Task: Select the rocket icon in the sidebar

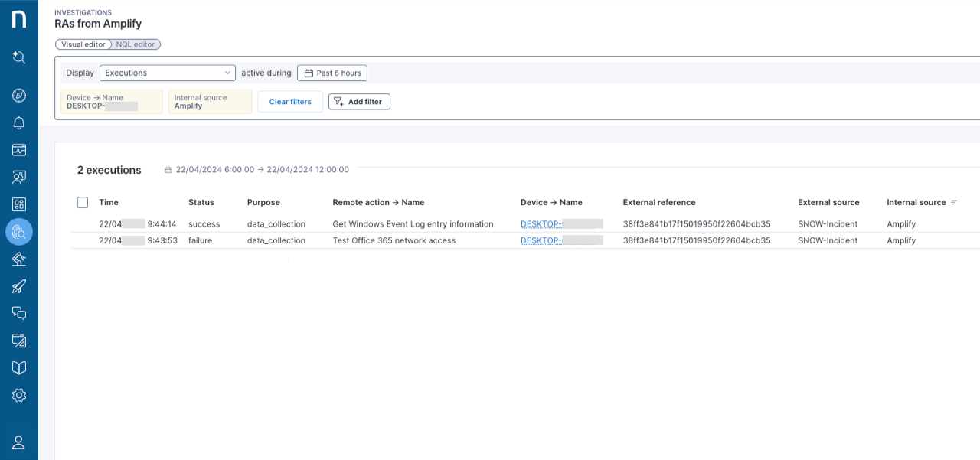Action: point(18,285)
